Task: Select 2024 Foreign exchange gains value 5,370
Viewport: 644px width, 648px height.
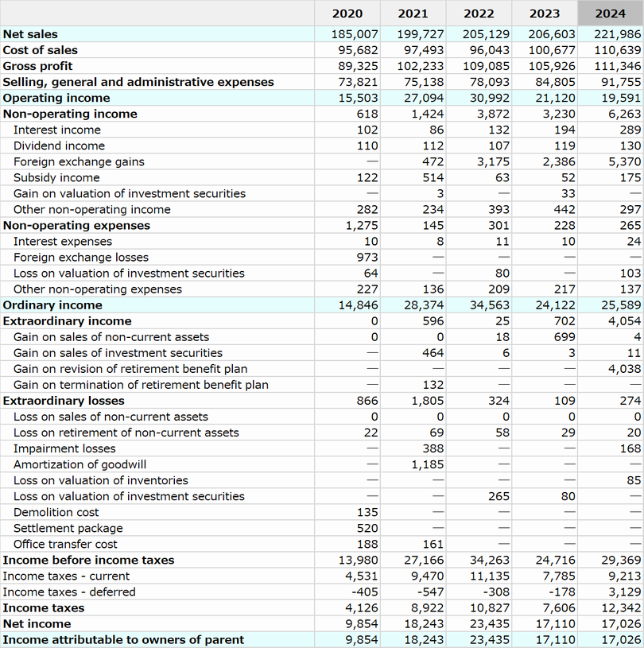Action: pyautogui.click(x=625, y=161)
